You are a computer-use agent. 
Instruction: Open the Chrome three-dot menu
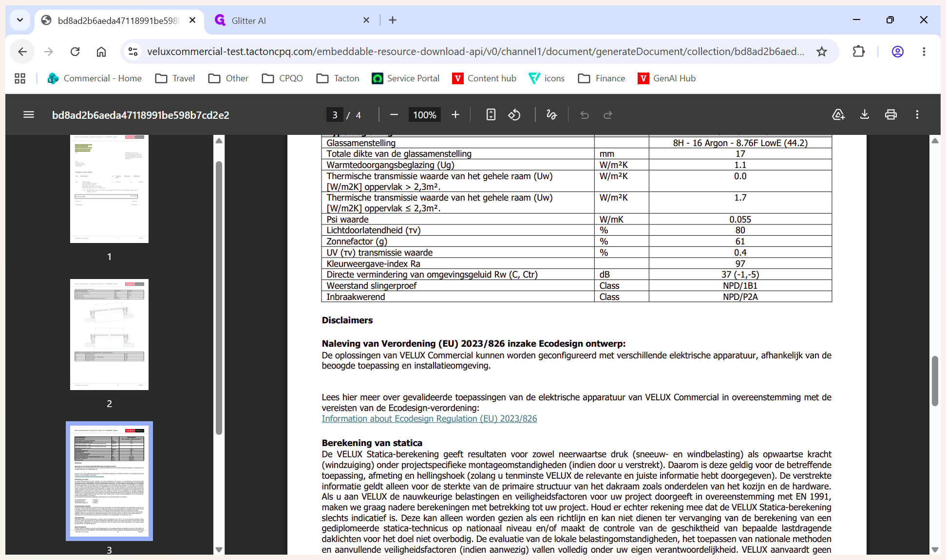click(x=924, y=52)
